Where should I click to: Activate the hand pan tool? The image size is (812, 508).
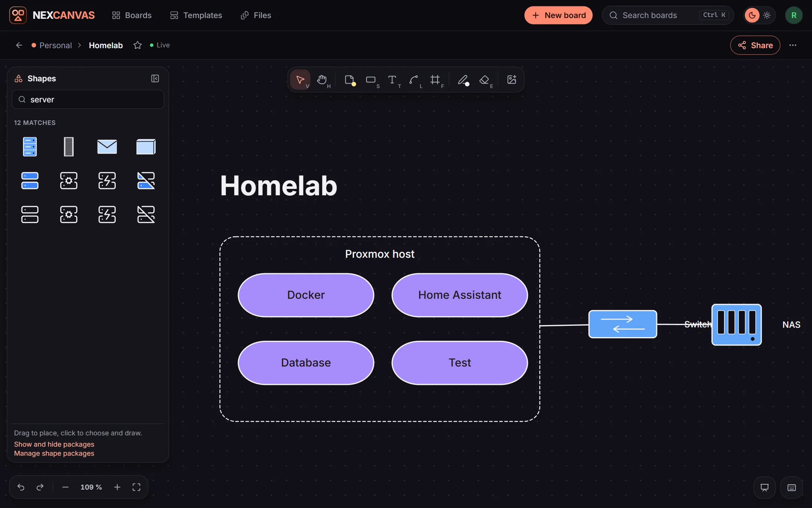pos(322,80)
